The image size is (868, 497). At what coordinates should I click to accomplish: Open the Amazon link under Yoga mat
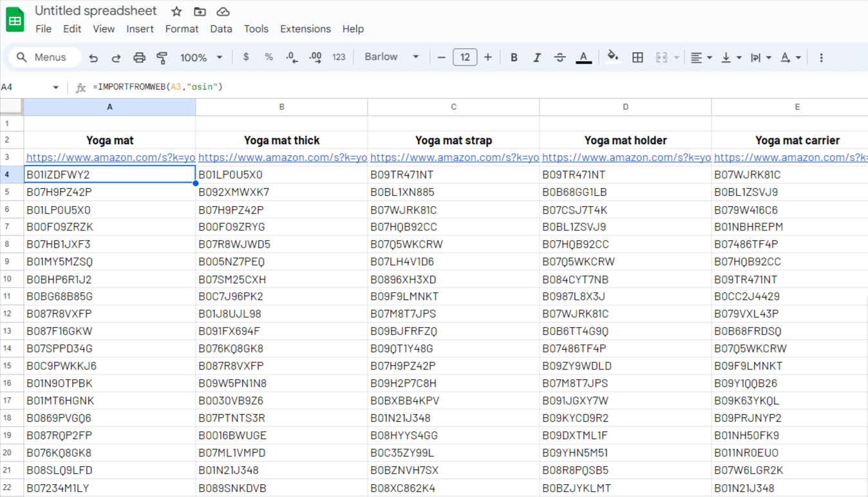(x=110, y=157)
